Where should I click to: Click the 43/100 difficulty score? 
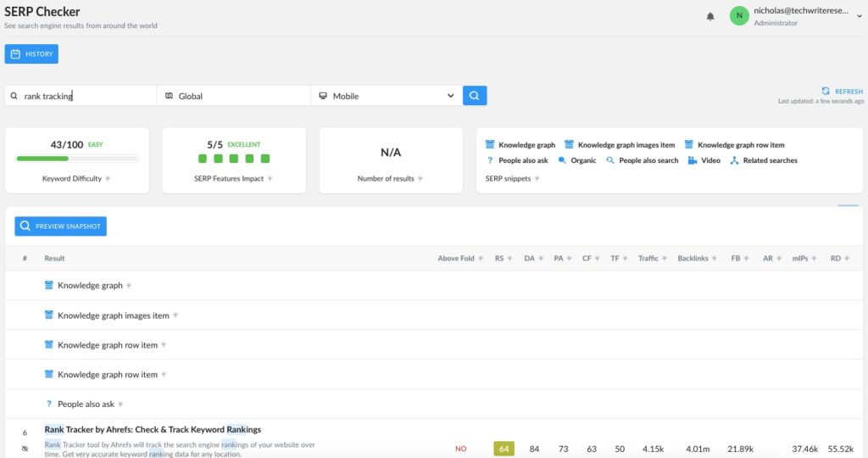[x=66, y=144]
